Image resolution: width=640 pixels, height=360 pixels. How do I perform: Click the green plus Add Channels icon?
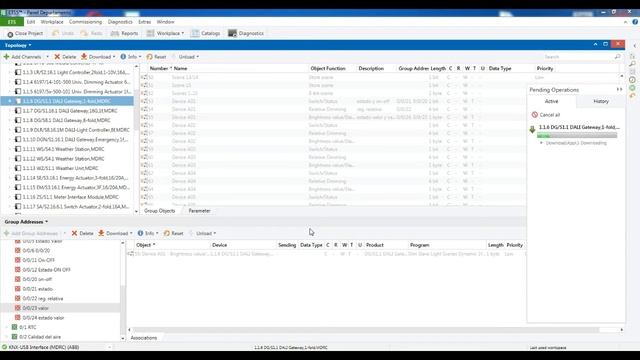(6, 57)
